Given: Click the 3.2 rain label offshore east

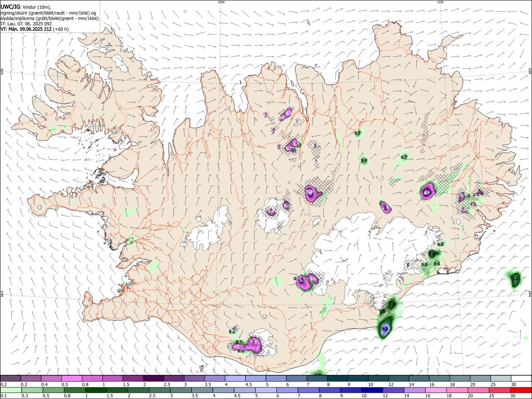Looking at the screenshot, I should pos(515,278).
